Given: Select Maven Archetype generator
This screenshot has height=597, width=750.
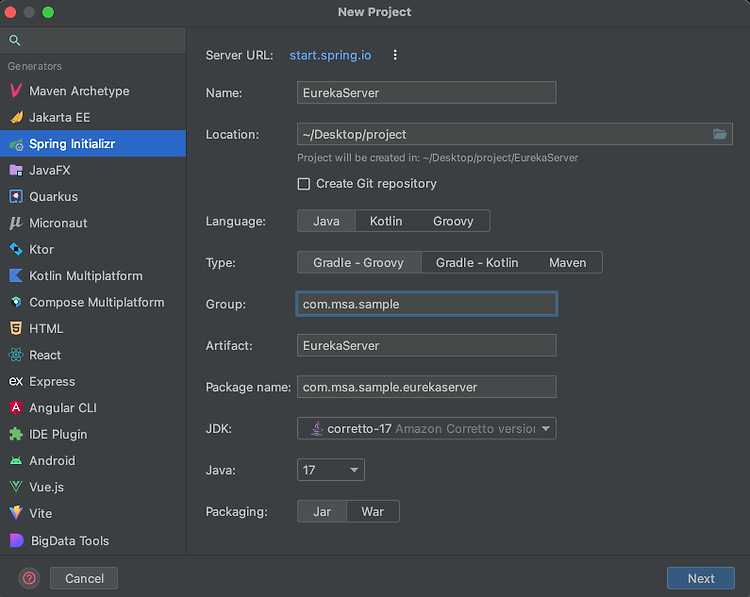Looking at the screenshot, I should coord(93,91).
